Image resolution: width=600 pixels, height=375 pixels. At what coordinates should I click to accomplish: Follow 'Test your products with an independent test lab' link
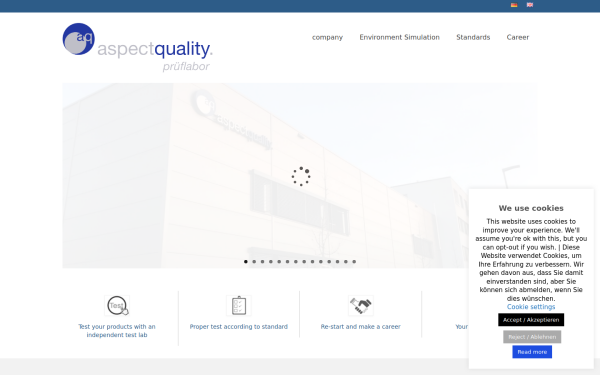click(117, 331)
